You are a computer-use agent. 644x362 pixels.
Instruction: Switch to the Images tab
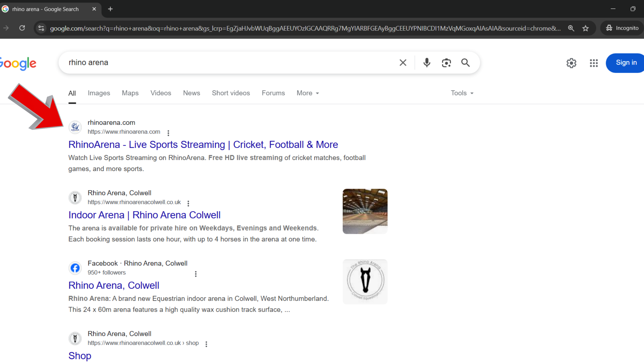pyautogui.click(x=99, y=93)
